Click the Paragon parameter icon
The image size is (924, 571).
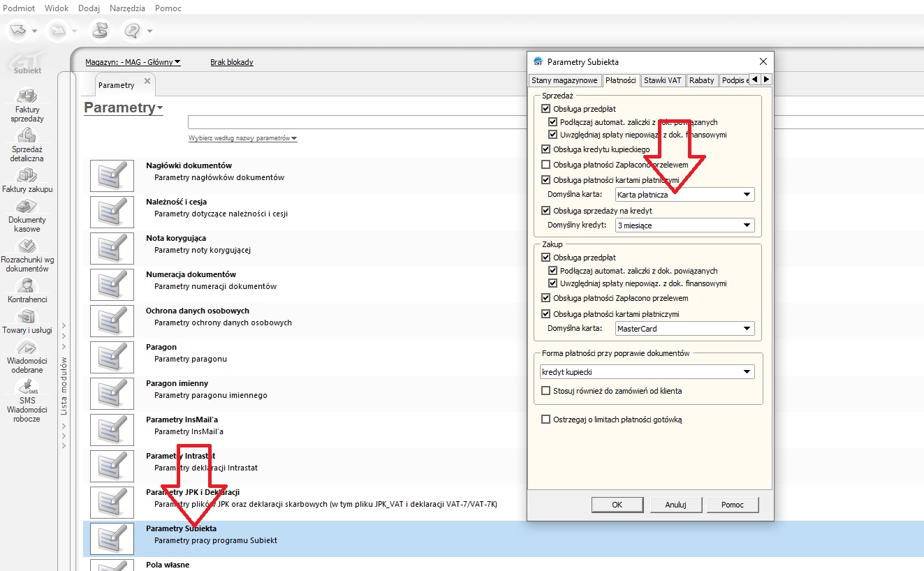[112, 357]
